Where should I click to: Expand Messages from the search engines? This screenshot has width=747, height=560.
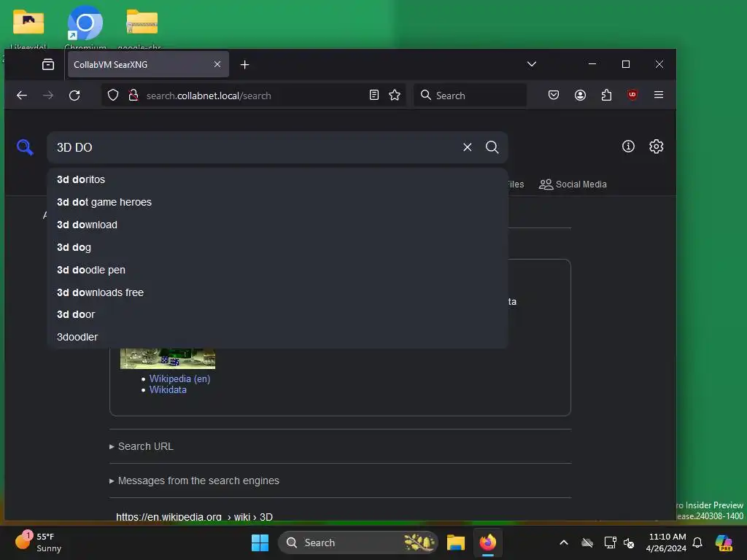(194, 481)
